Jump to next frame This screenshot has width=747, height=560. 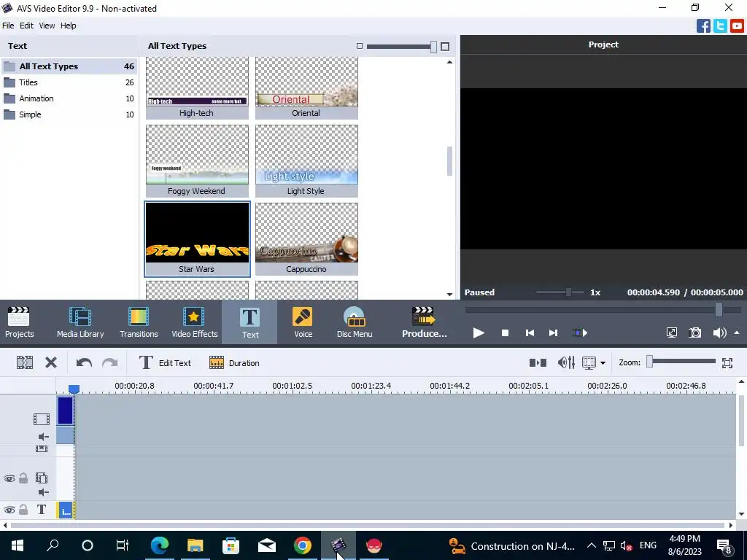pyautogui.click(x=553, y=332)
